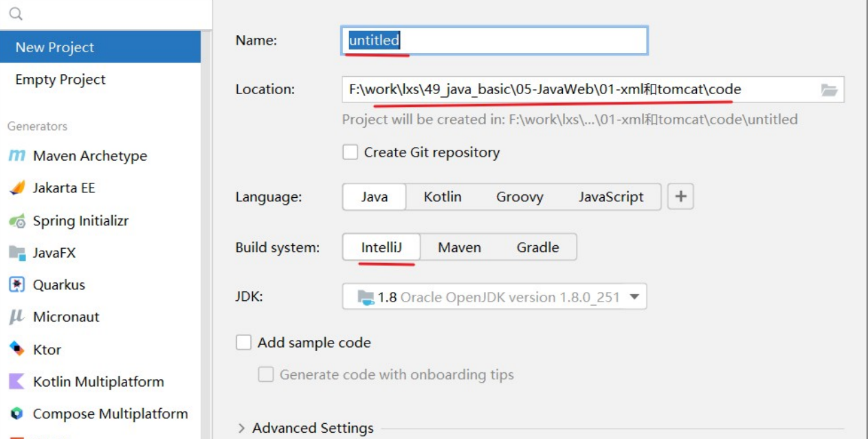Toggle Generate code with onboarding tips
868x439 pixels.
point(265,374)
